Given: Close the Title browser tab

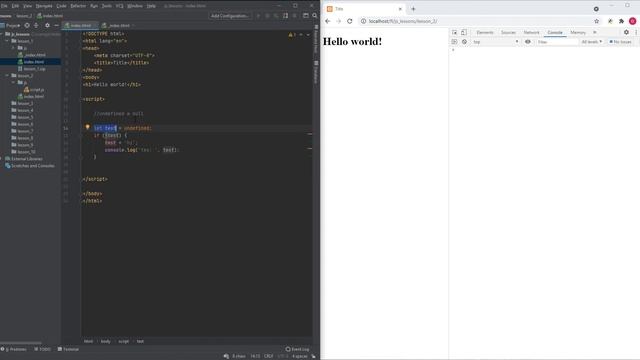Looking at the screenshot, I should coord(400,9).
